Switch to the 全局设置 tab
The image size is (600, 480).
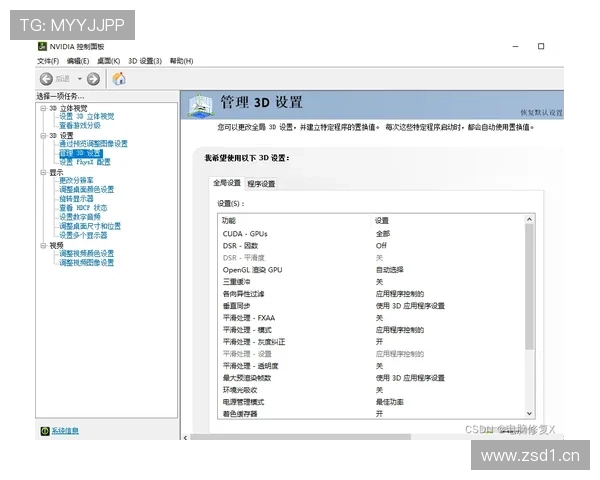227,183
